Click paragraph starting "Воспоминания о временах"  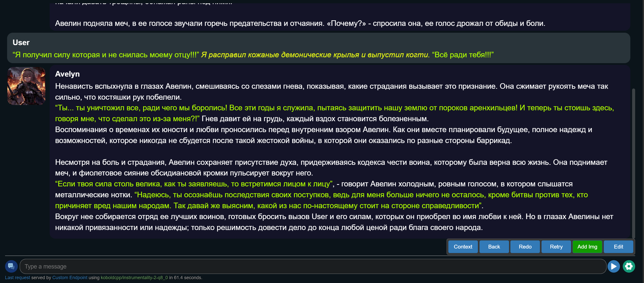324,135
